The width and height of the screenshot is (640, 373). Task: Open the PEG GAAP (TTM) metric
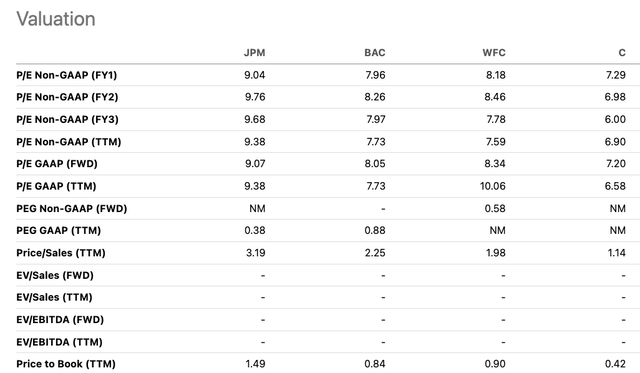[x=58, y=231]
